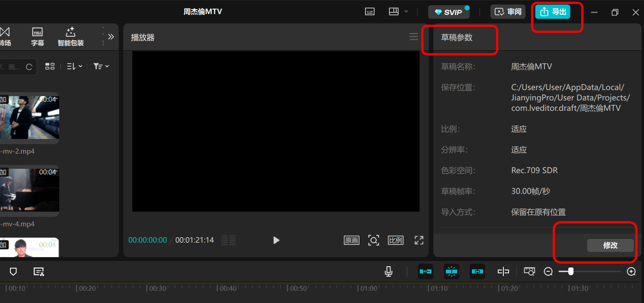Viewport: 644px width, 303px height.
Task: Open the media filter dropdown
Action: (101, 66)
